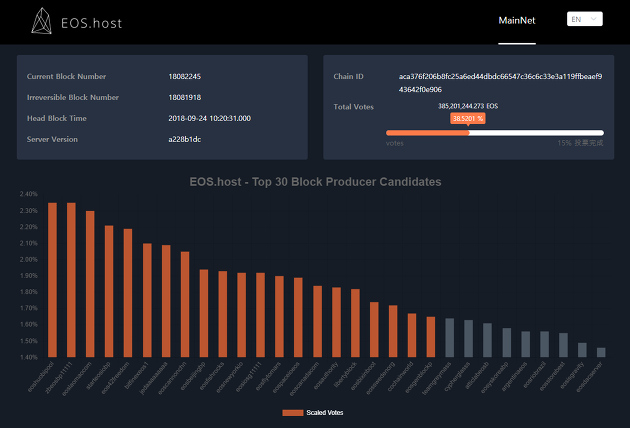Click the zbeosbp11111 orange bar

(71, 280)
